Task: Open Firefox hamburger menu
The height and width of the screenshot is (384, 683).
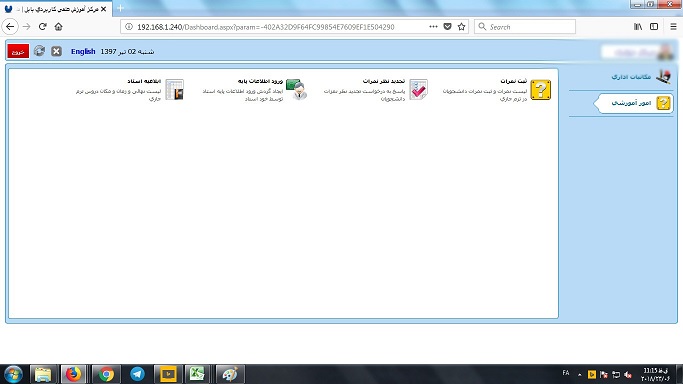Action: pos(673,27)
